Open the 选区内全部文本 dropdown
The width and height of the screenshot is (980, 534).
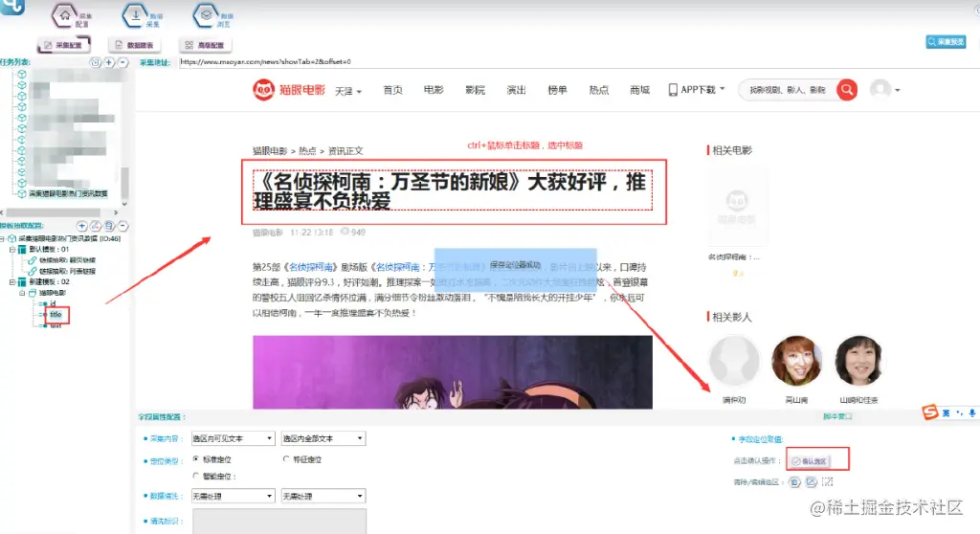(x=323, y=438)
